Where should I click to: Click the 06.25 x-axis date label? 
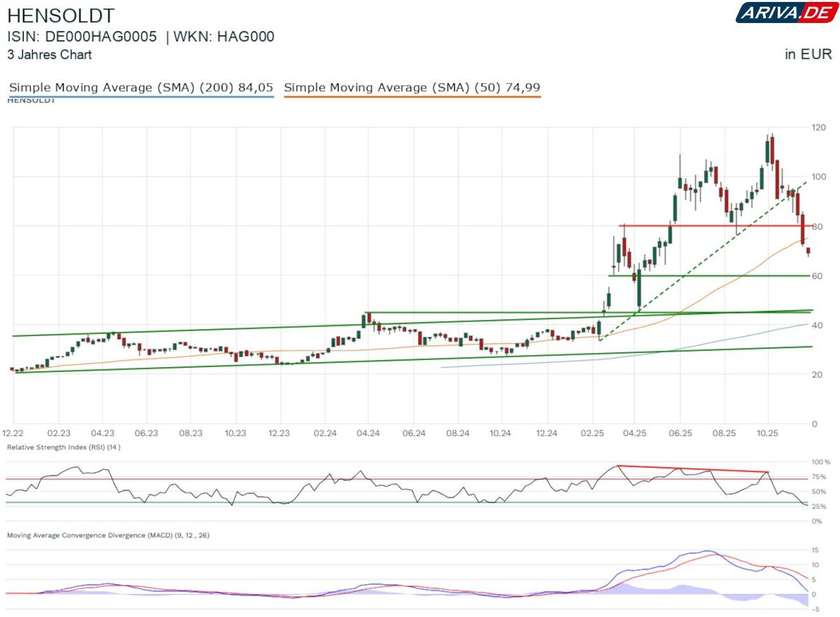coord(680,434)
